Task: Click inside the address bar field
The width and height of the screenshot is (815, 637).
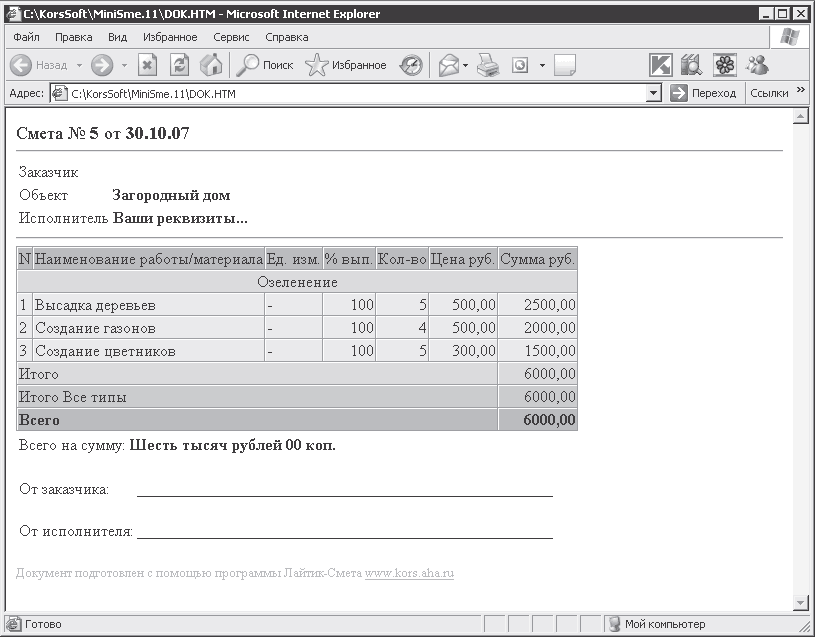Action: coord(350,93)
